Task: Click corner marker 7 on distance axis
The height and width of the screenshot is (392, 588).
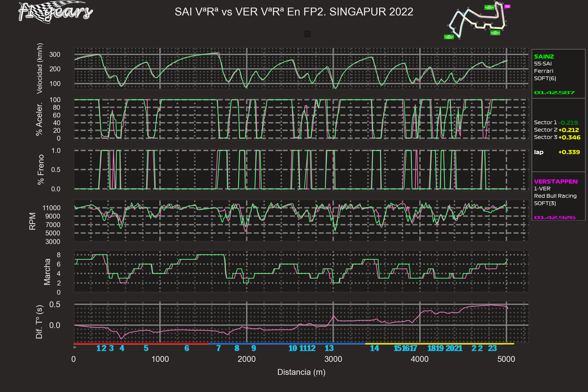Action: coord(219,348)
